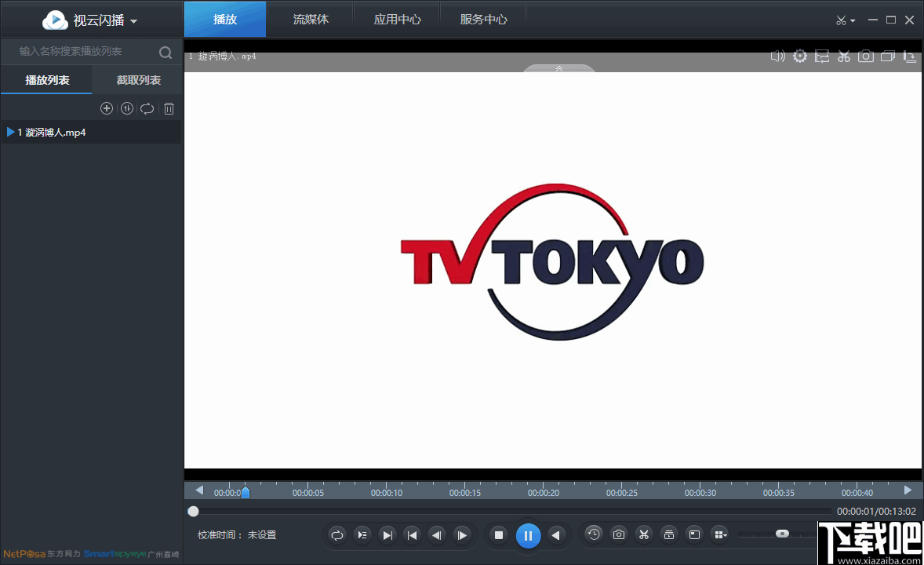
Task: Step forward one frame
Action: (x=463, y=535)
